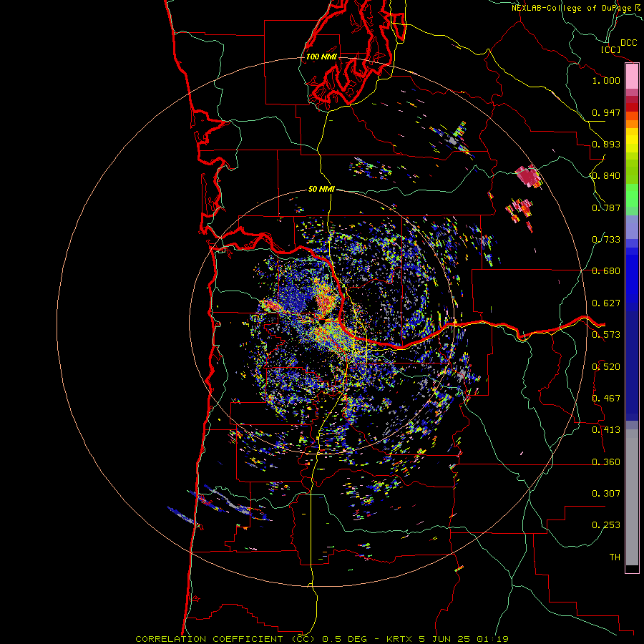Click the 01:19 timestamp in the caption
The height and width of the screenshot is (644, 644).
point(492,639)
